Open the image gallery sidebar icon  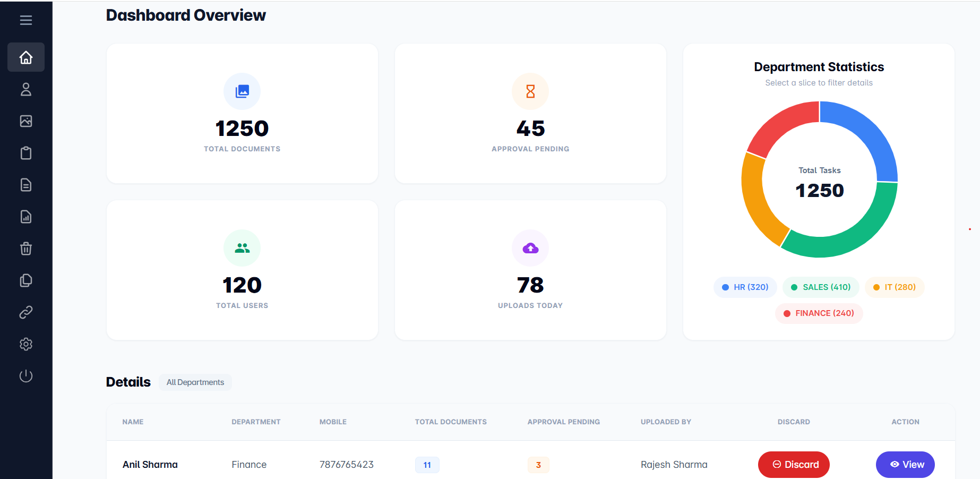click(x=26, y=121)
